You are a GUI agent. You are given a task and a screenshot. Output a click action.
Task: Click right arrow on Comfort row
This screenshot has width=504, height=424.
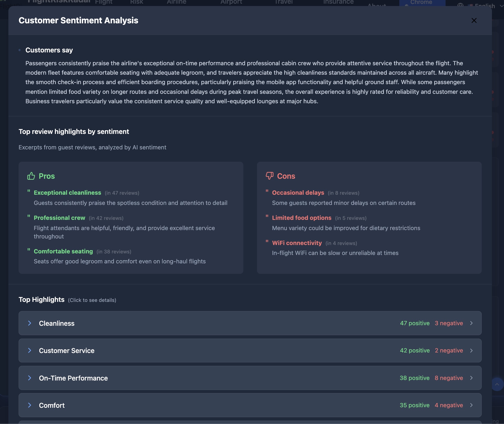[471, 405]
